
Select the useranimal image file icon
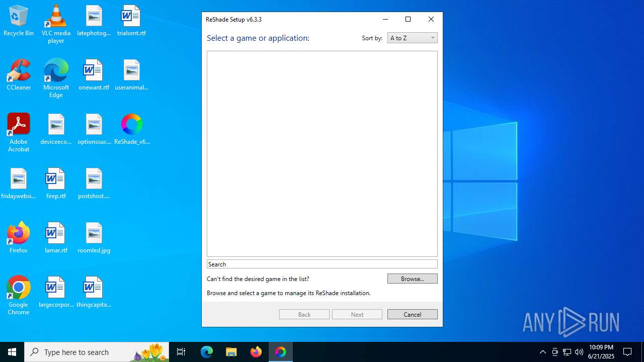coord(131,75)
